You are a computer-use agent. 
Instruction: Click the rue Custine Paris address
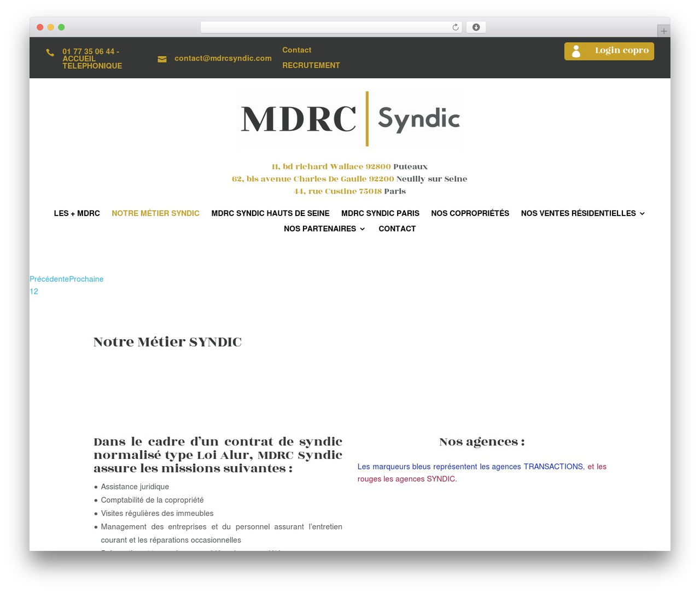click(349, 191)
